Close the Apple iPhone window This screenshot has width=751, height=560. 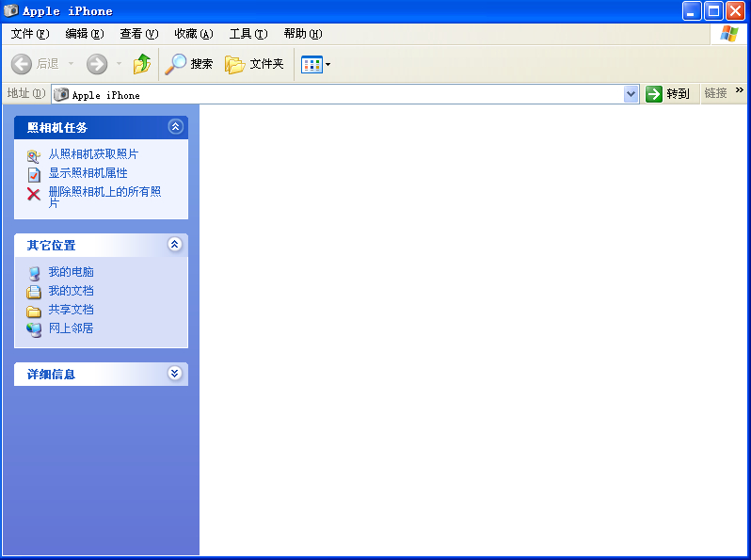[736, 11]
